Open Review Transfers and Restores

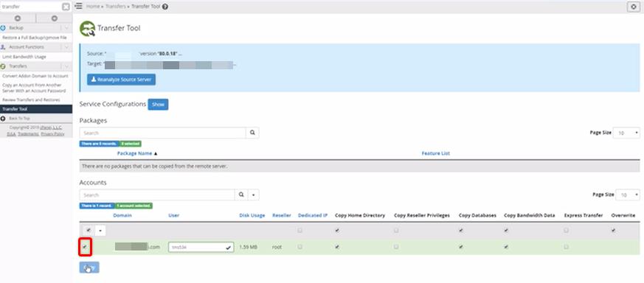[x=31, y=99]
